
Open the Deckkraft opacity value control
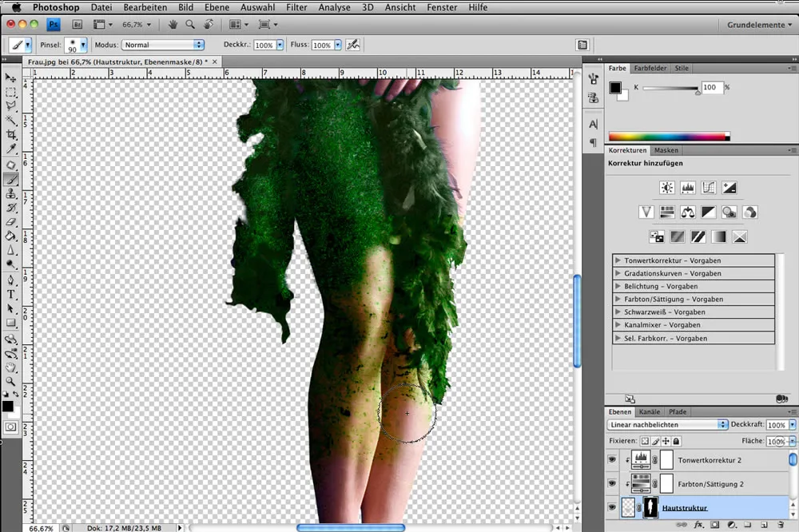(779, 424)
